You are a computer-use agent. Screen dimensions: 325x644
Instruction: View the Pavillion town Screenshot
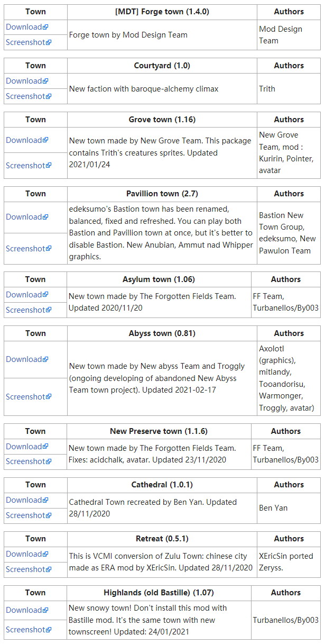pos(25,248)
